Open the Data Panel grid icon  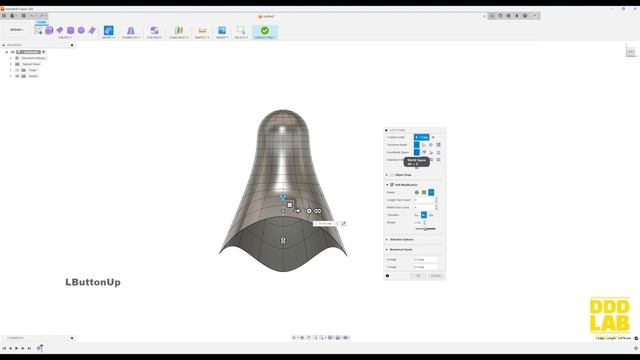(x=4, y=16)
